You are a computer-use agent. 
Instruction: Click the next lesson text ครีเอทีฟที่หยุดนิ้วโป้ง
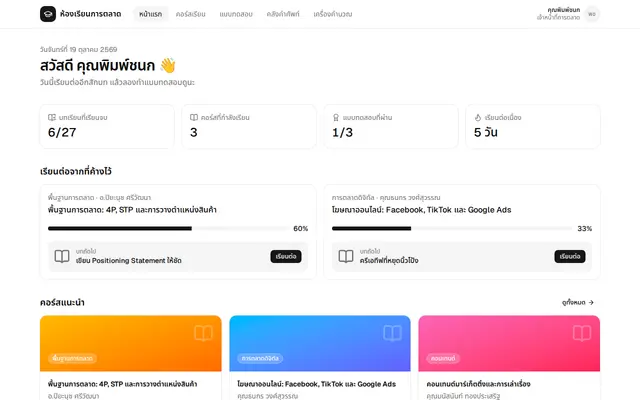coord(389,260)
